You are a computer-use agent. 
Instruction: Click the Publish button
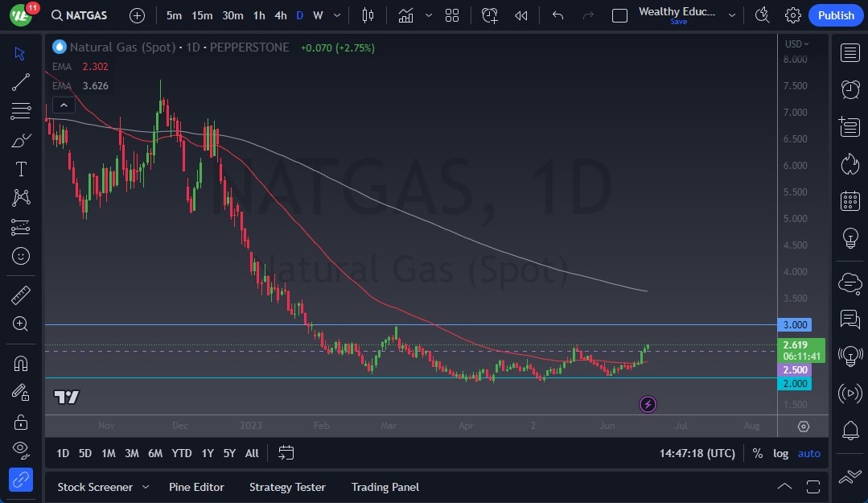click(836, 15)
